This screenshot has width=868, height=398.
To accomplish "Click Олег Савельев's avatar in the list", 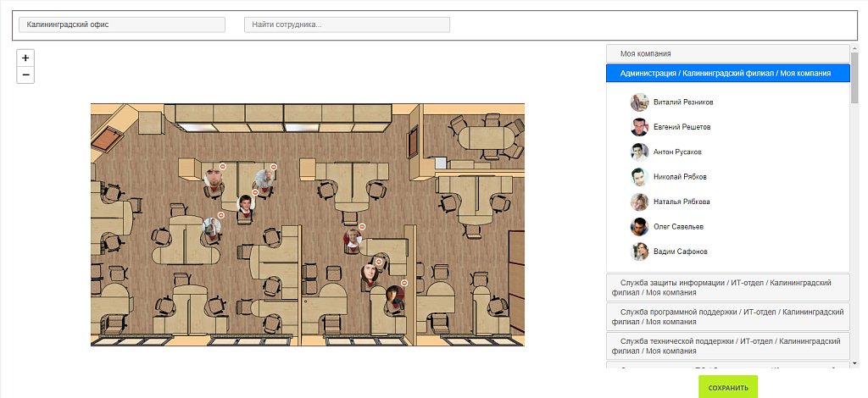I will coord(639,227).
